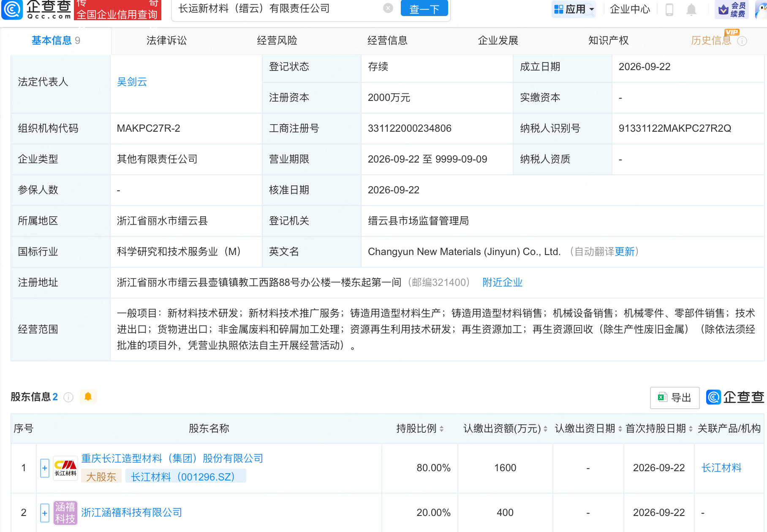The height and width of the screenshot is (532, 767).
Task: Toggle the shareholder alert bell icon
Action: click(x=88, y=396)
